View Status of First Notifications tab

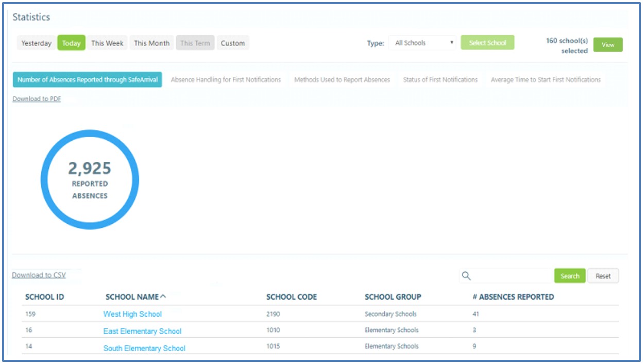pos(440,80)
